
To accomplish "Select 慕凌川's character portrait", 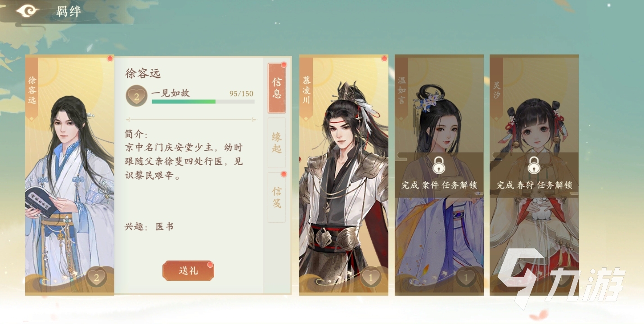I will click(344, 175).
